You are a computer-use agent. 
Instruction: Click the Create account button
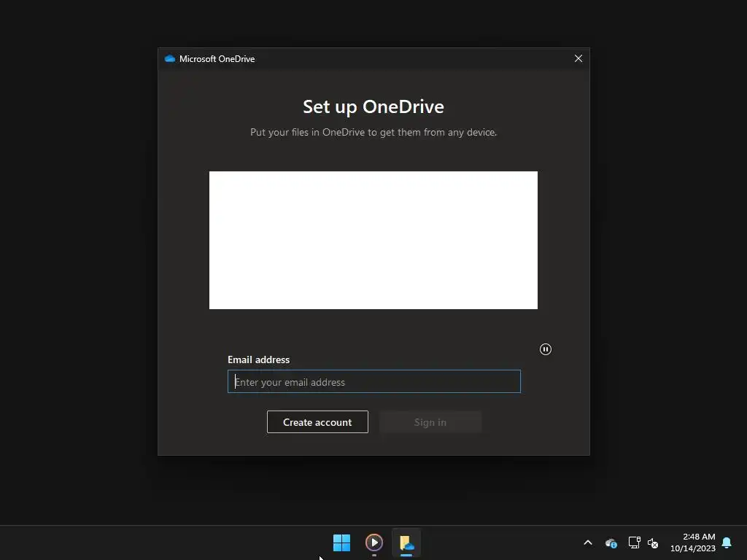pyautogui.click(x=317, y=422)
